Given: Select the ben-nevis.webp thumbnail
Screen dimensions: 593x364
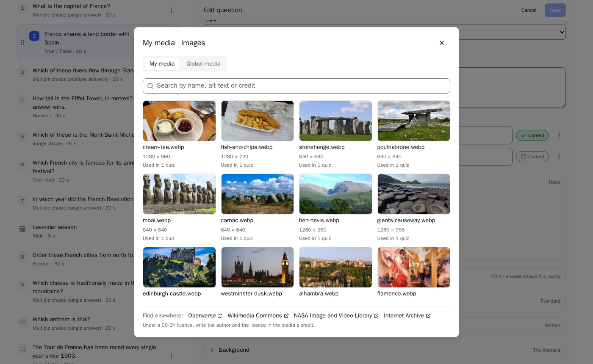Looking at the screenshot, I should (x=335, y=194).
